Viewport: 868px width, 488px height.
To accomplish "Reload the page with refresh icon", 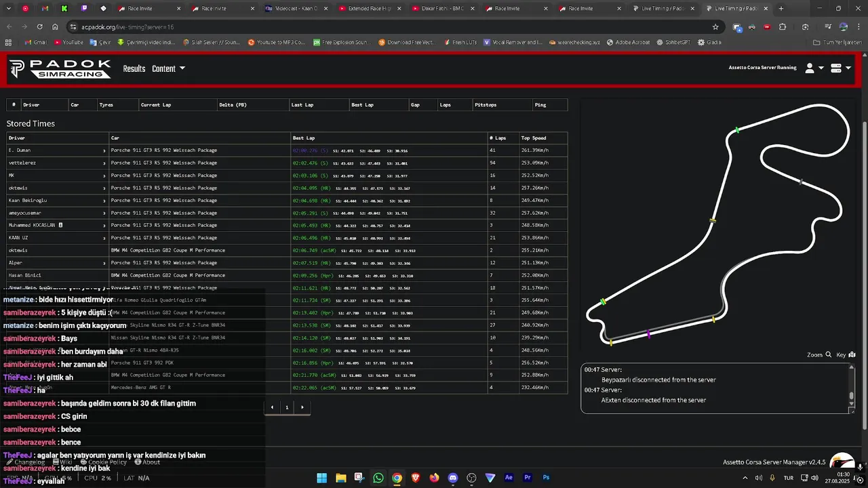I will [40, 26].
